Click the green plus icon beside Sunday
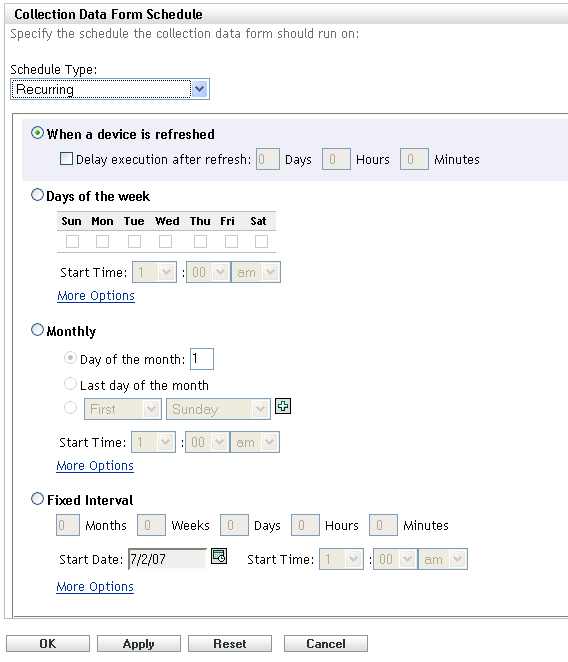Viewport: 568px width, 662px height. tap(283, 406)
